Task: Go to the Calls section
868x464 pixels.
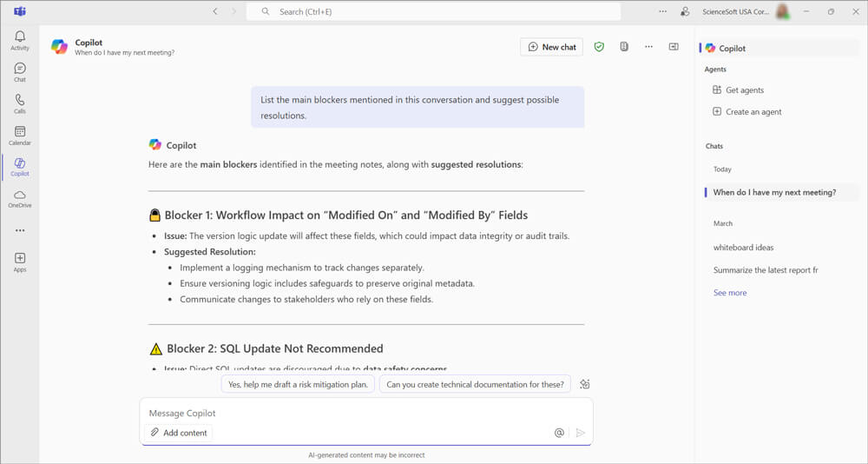Action: pos(19,103)
